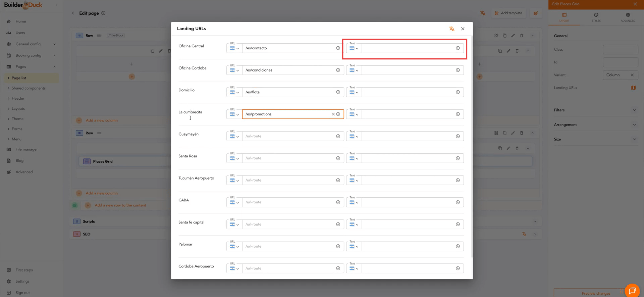Switch to the Advanced tab

click(628, 17)
